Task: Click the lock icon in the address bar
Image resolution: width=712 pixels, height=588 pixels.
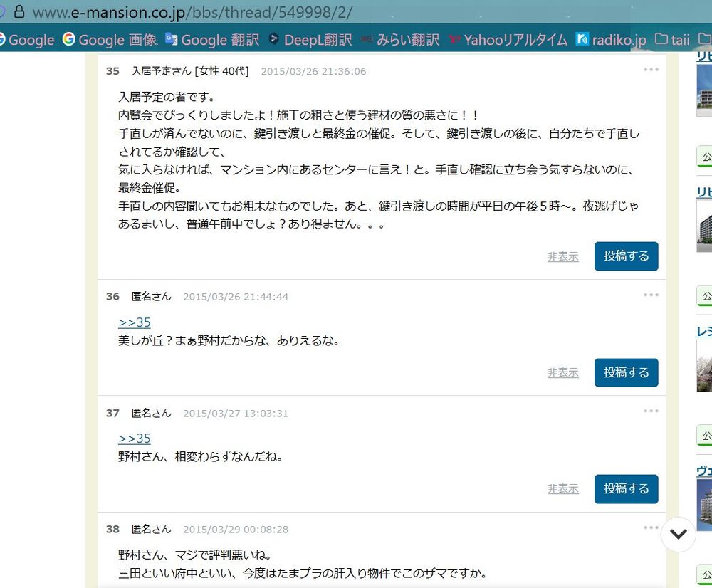Action: 19,11
